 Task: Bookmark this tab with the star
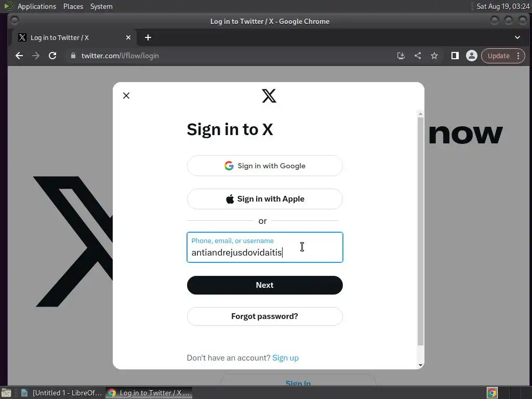tap(434, 56)
